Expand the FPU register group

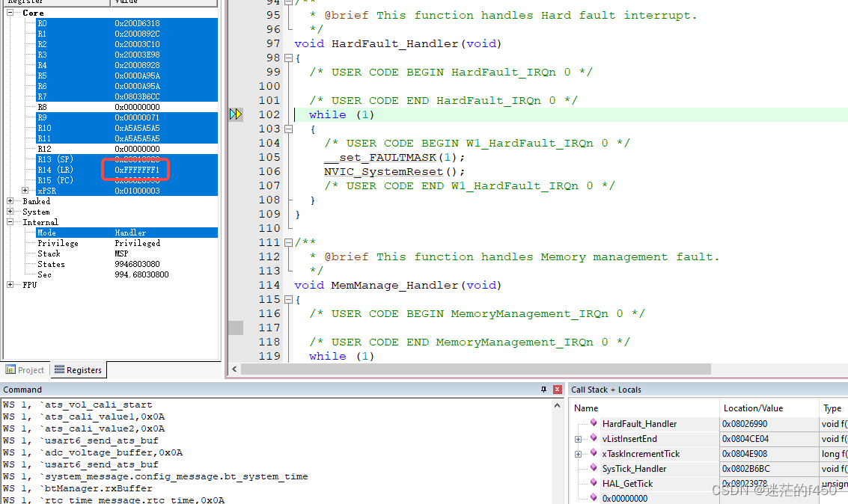coord(10,284)
